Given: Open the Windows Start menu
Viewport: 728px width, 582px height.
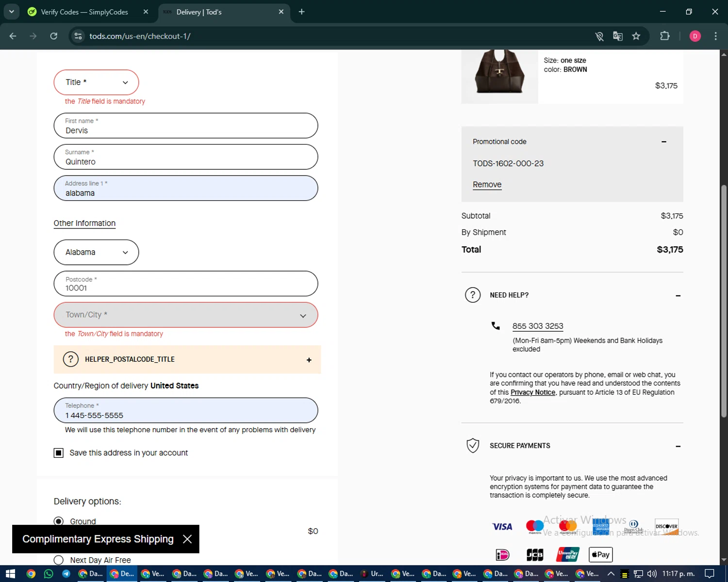Looking at the screenshot, I should (10, 574).
